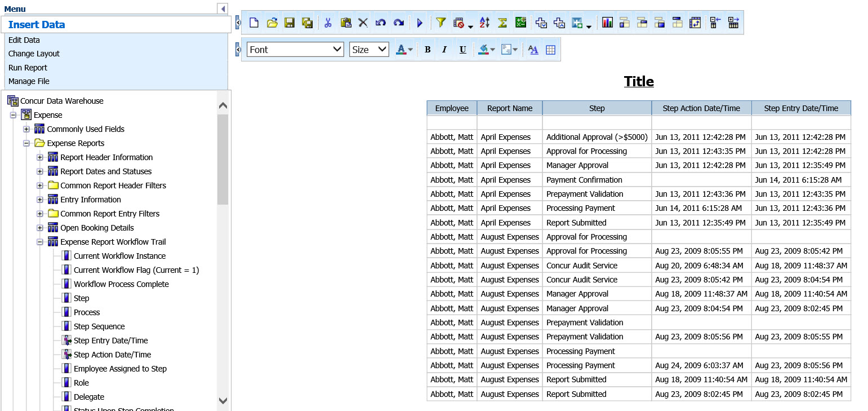Collapse the Expense Report Workflow Trail node
Screen dimensions: 868x411
tap(40, 242)
